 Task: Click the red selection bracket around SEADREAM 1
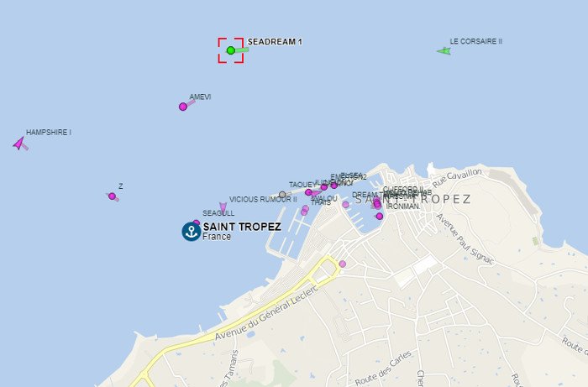[x=231, y=50]
